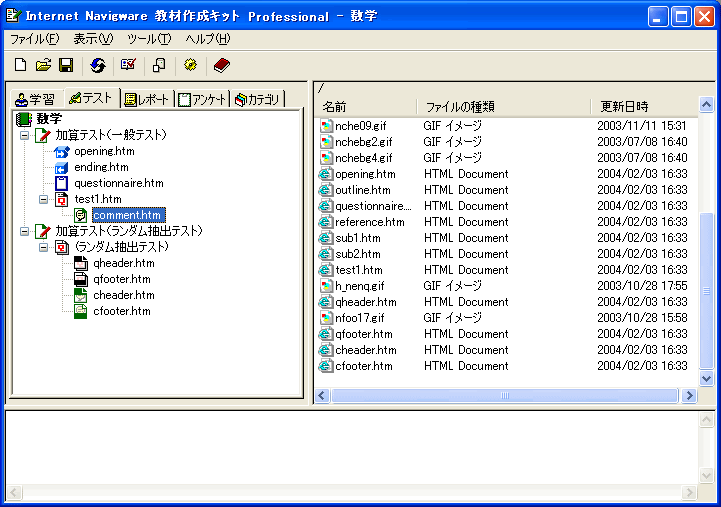Select questionnaire.htm in the tree
Viewport: 721px width, 507px height.
click(x=118, y=183)
